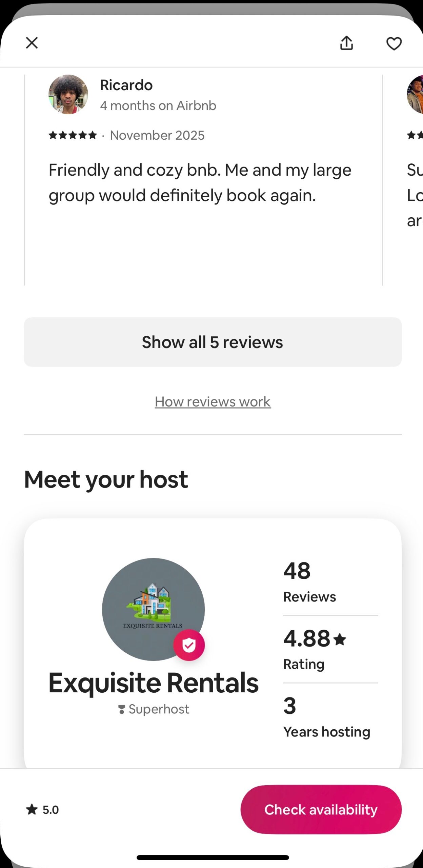Viewport: 423px width, 868px height.
Task: Tap the Exquisite Rentals host logo
Action: (153, 609)
